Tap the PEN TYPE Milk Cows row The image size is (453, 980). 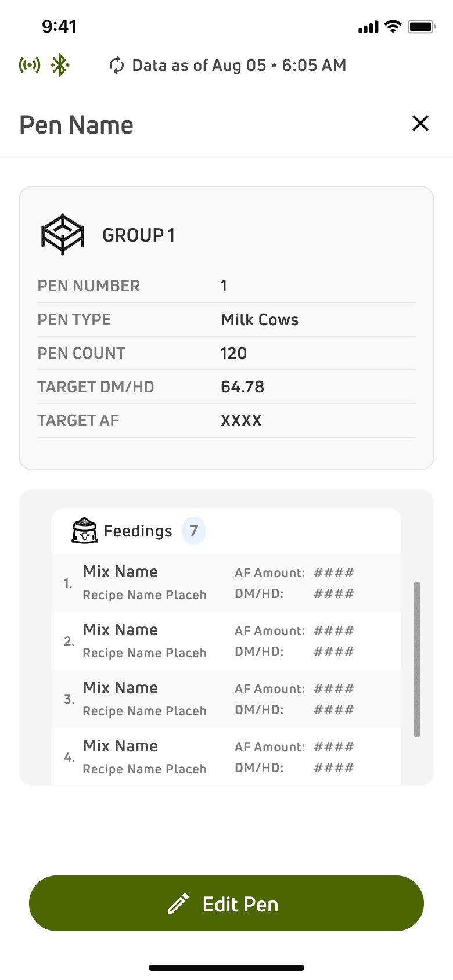[227, 319]
